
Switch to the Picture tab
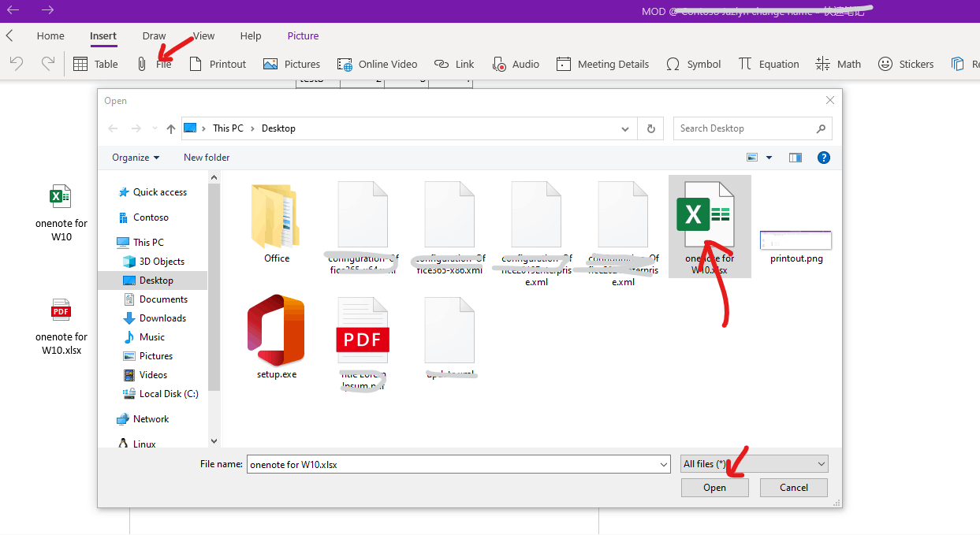(304, 35)
